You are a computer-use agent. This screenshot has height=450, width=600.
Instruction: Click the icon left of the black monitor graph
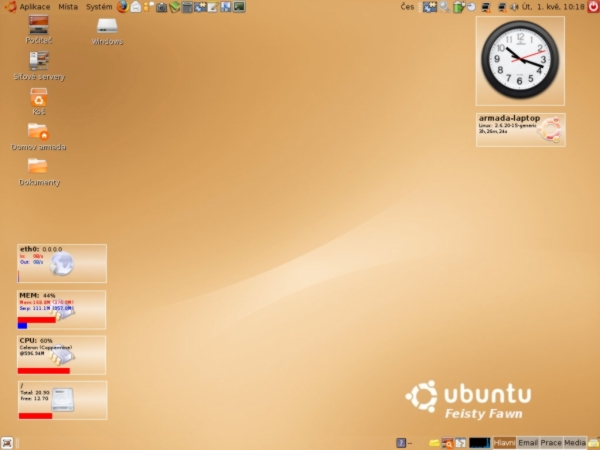pyautogui.click(x=460, y=443)
